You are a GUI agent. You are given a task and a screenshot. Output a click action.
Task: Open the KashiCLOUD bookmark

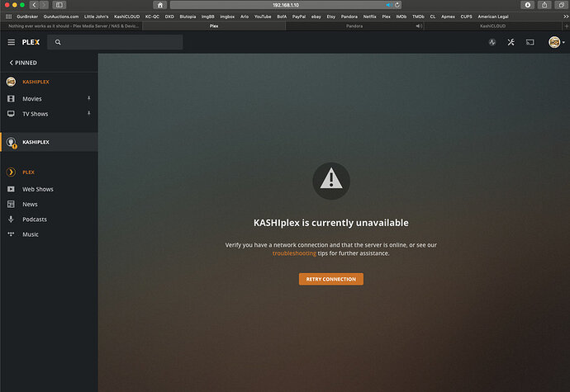click(127, 17)
